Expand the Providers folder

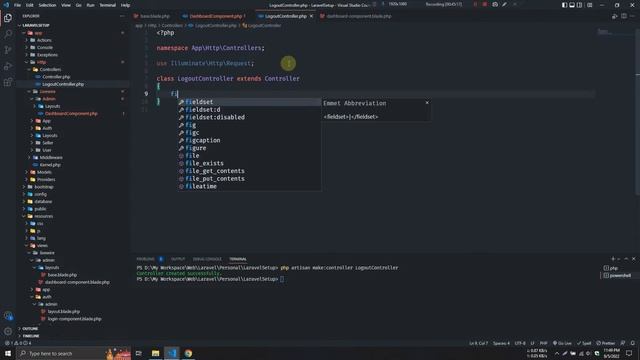tap(46, 179)
